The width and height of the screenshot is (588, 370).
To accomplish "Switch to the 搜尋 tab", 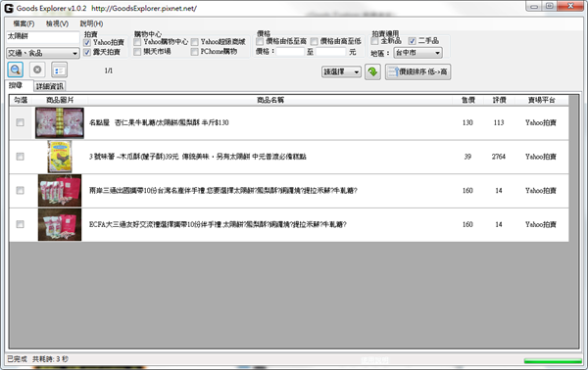I will [16, 85].
